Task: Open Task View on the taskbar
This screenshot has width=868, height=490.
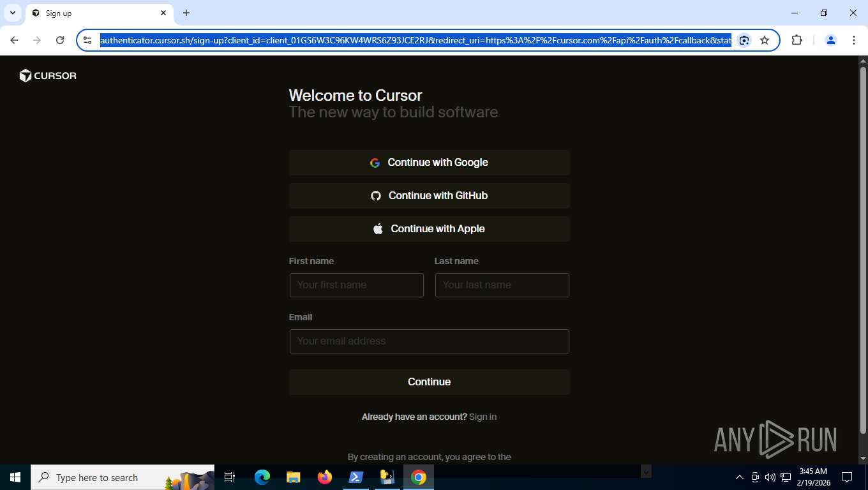Action: tap(230, 477)
